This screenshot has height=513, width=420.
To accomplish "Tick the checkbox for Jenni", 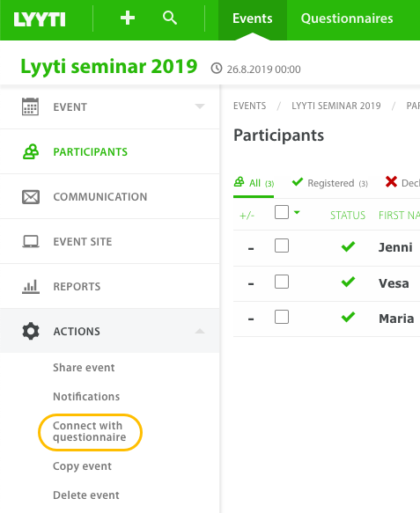I will point(282,246).
